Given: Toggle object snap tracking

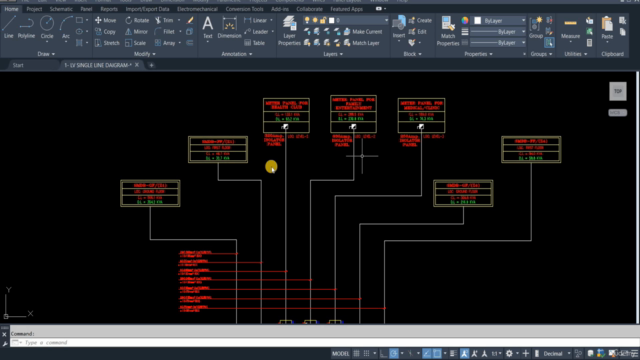Looking at the screenshot, I should pos(427,353).
